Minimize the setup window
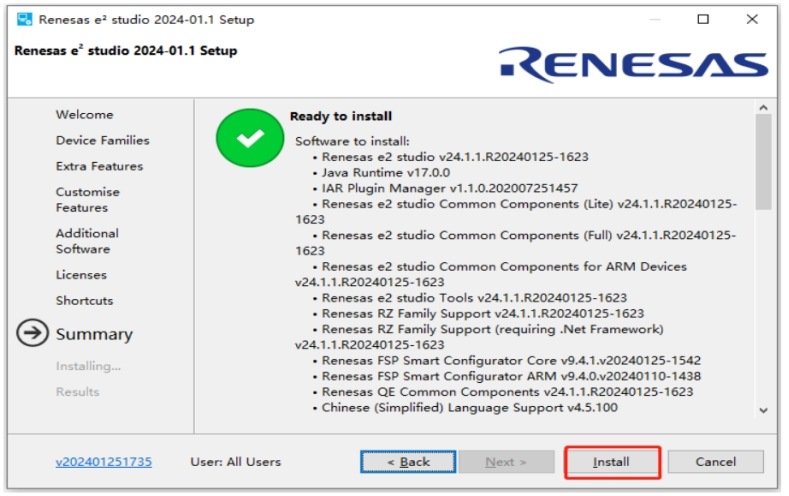Viewport: 789px width, 496px height. click(x=653, y=19)
